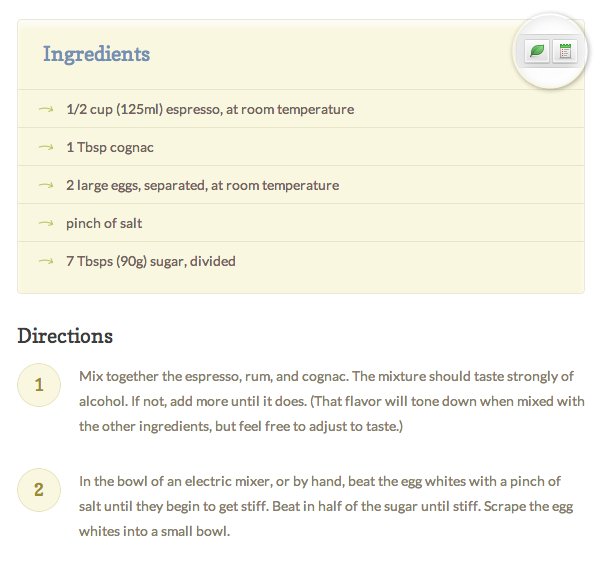
Task: Select the 1 Tbsp cognac ingredient text
Action: pos(110,147)
